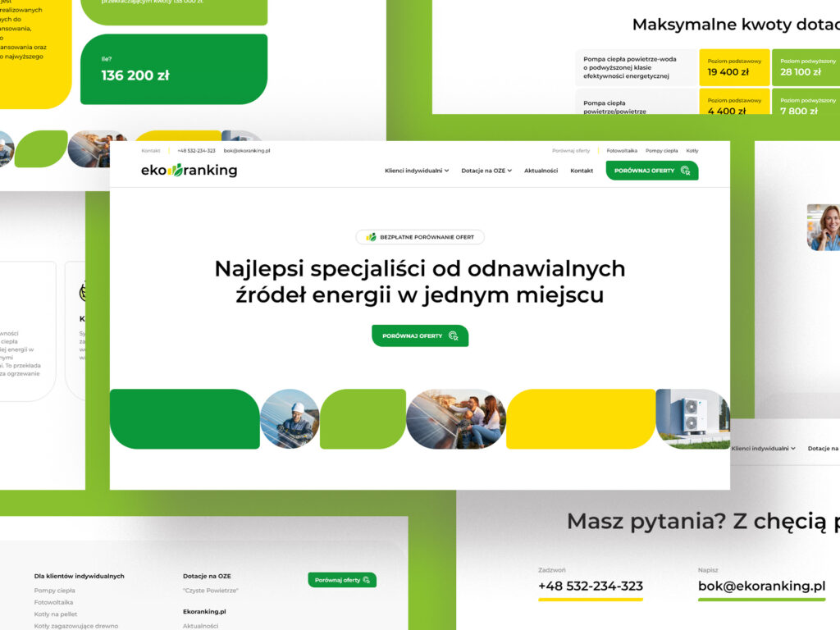Click the large dark green hero shape

click(x=185, y=419)
